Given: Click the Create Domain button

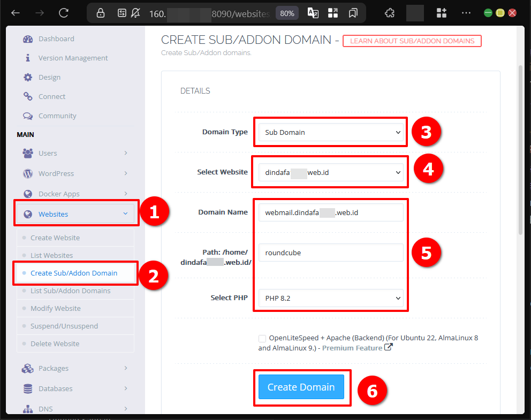Looking at the screenshot, I should (301, 387).
